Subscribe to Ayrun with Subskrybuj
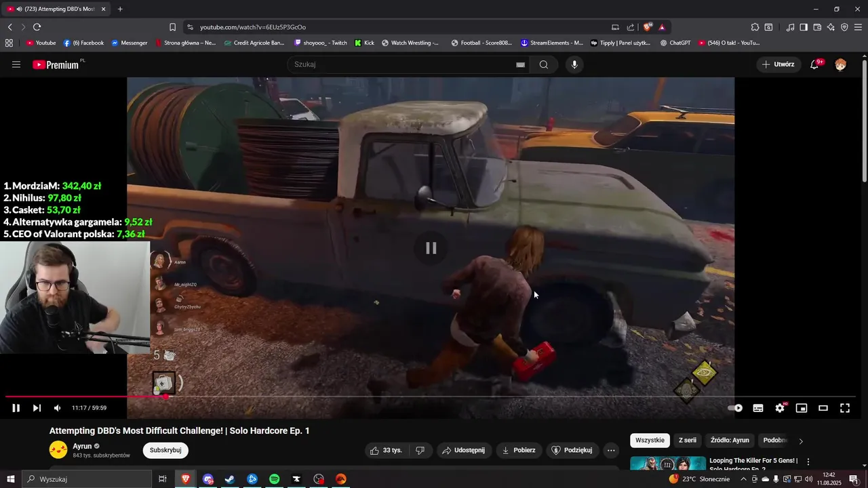Screen dimensions: 868x488 [x=165, y=450]
